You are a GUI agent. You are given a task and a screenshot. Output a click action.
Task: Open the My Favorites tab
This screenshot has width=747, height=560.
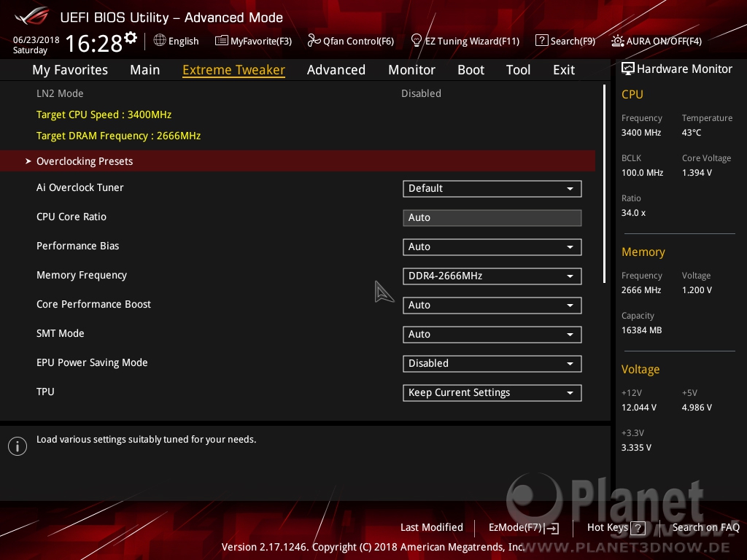70,70
